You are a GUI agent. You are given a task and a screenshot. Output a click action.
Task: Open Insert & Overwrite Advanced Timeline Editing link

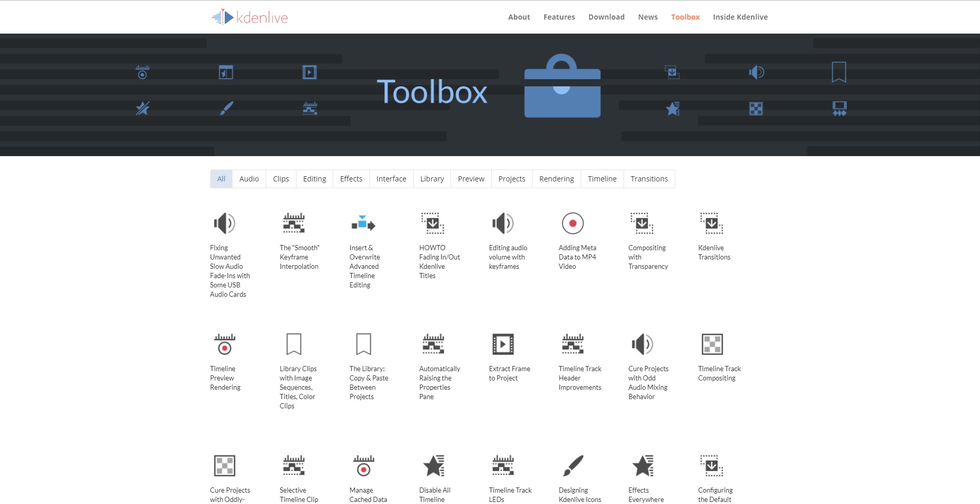[x=365, y=266]
